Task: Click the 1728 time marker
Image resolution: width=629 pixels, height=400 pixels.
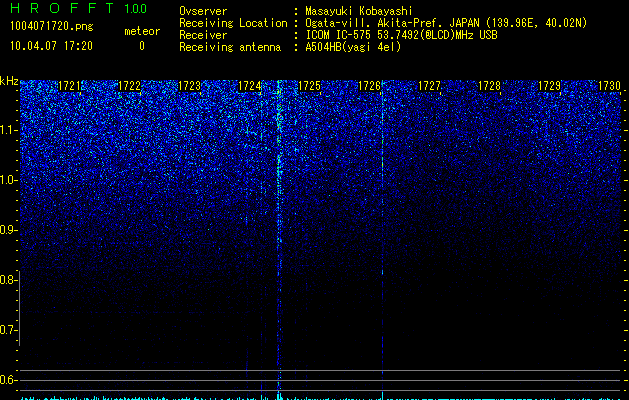Action: pos(490,86)
